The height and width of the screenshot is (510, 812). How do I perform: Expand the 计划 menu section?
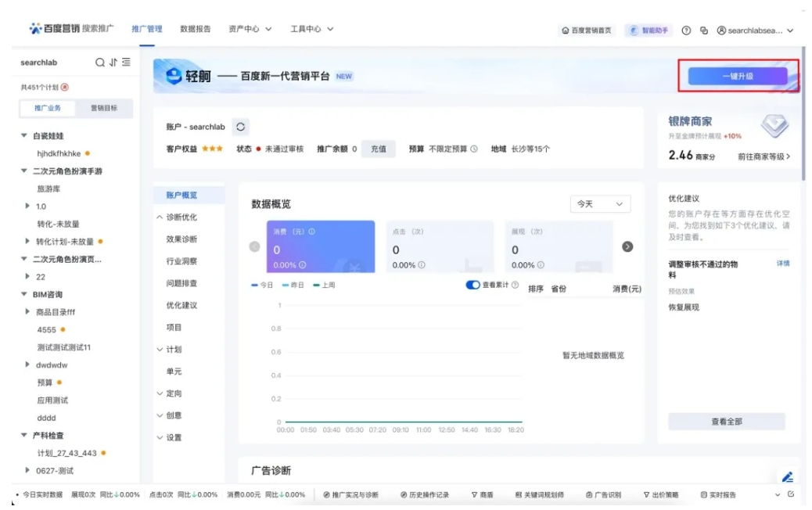[160, 350]
